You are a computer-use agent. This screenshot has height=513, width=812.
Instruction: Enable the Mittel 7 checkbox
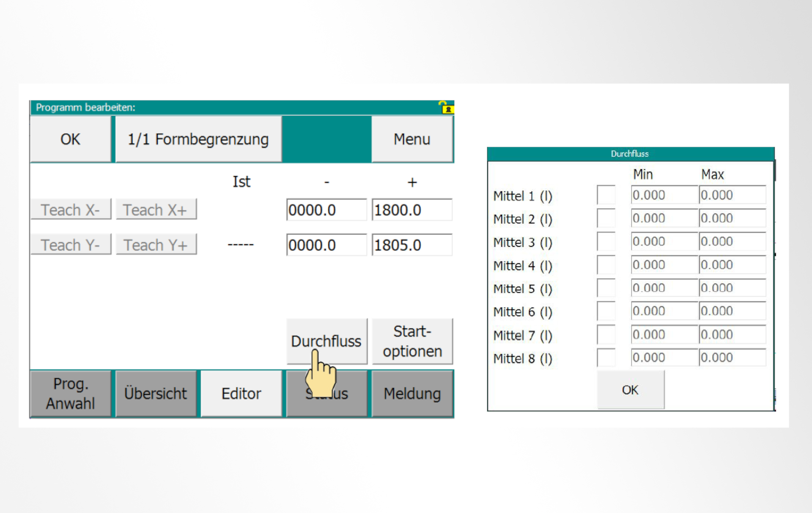[x=606, y=334]
